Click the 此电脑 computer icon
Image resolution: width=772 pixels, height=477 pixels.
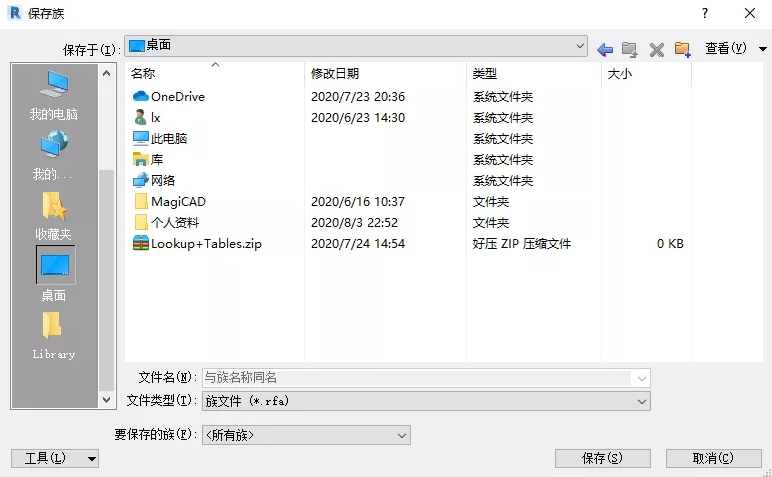pyautogui.click(x=141, y=138)
